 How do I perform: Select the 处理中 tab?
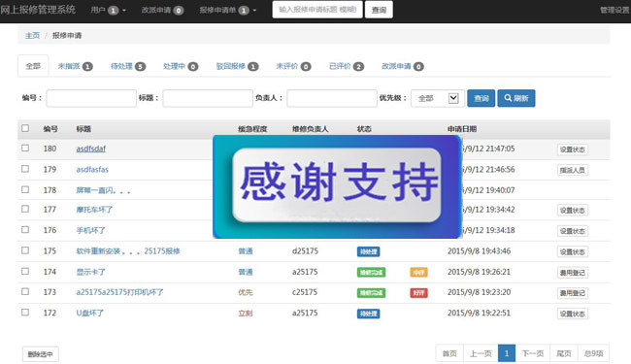(181, 66)
